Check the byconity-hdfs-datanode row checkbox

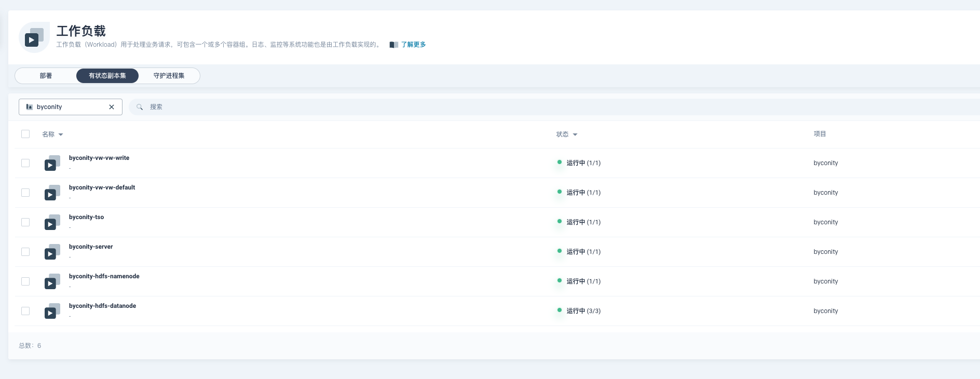tap(25, 311)
